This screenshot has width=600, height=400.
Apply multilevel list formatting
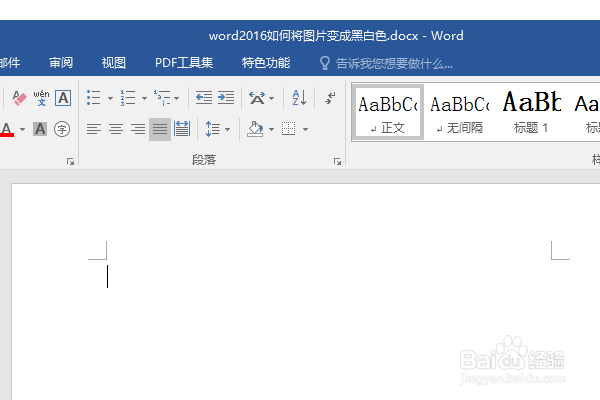(162, 98)
